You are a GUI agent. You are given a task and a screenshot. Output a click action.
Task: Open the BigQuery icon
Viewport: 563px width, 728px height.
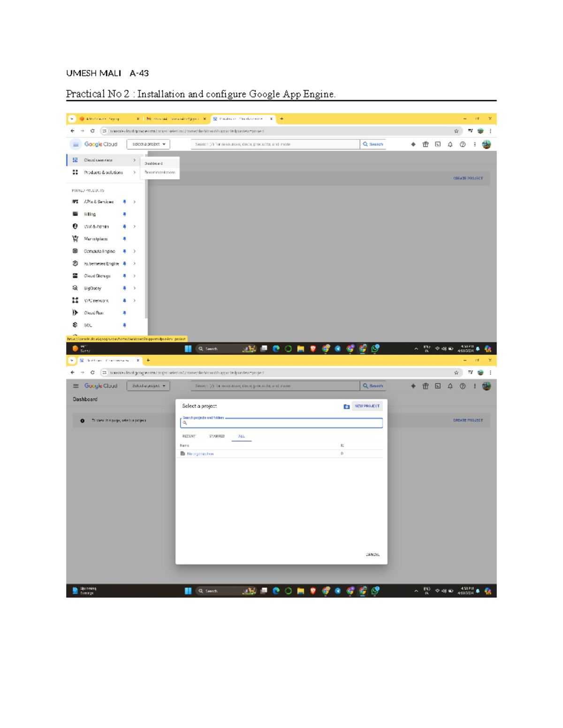pyautogui.click(x=75, y=288)
